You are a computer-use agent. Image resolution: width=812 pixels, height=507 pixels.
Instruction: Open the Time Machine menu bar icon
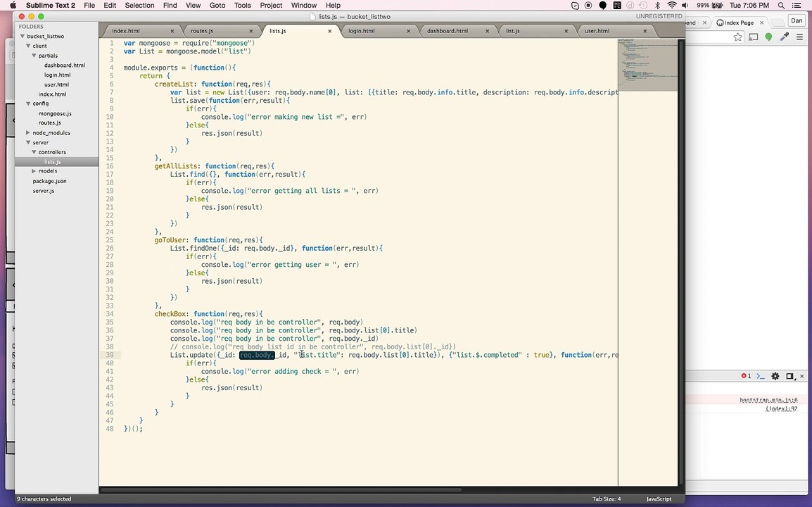point(643,5)
